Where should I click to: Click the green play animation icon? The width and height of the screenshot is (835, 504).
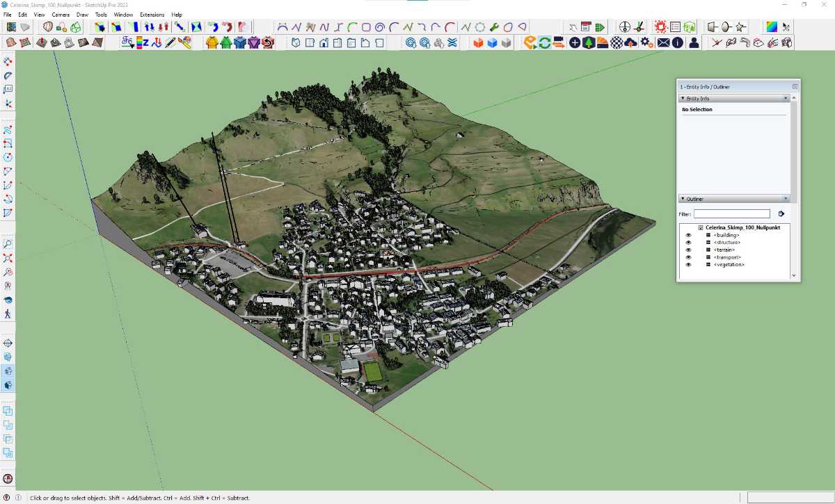click(x=600, y=27)
